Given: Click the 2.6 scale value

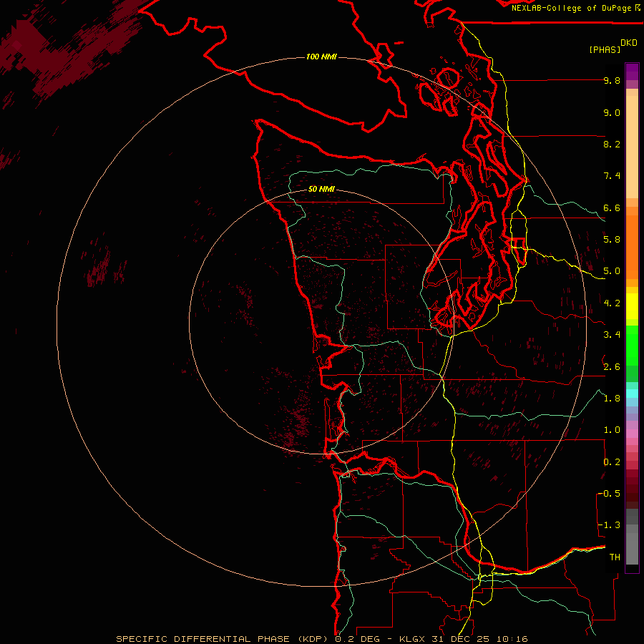Looking at the screenshot, I should click(x=612, y=367).
